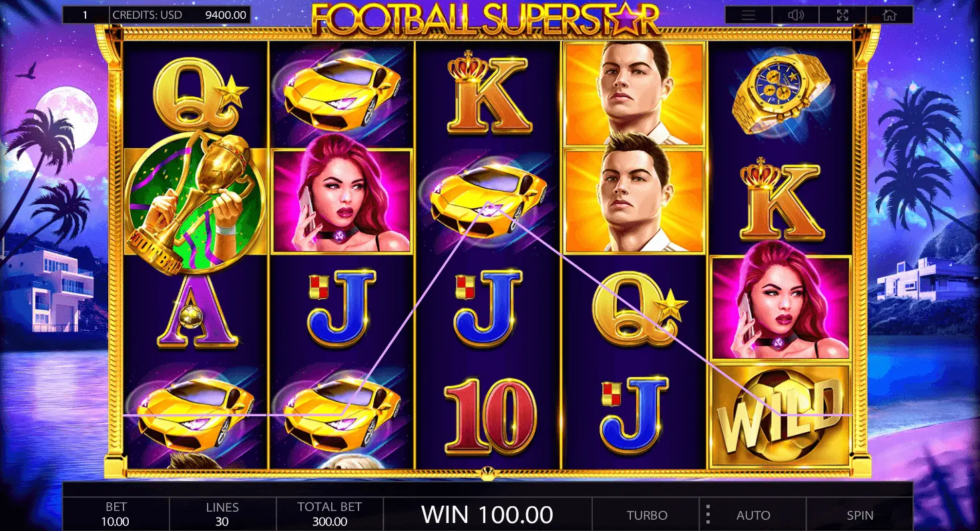Click the gold watch symbol
The width and height of the screenshot is (980, 531).
point(780,93)
